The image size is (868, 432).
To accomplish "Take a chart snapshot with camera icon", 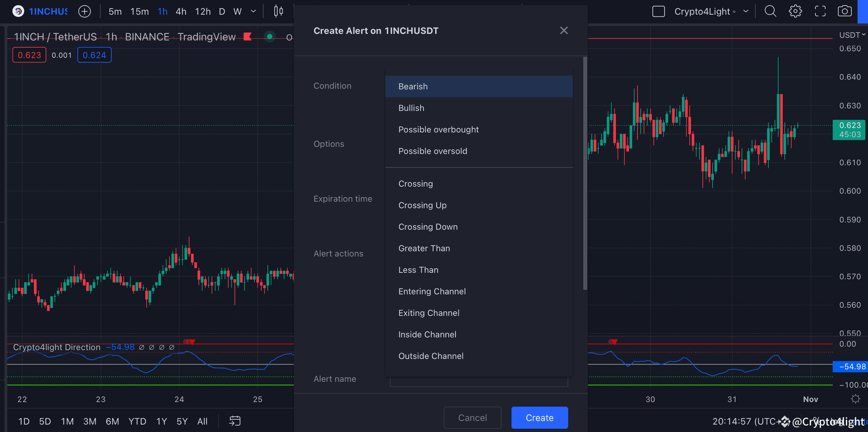I will point(845,11).
